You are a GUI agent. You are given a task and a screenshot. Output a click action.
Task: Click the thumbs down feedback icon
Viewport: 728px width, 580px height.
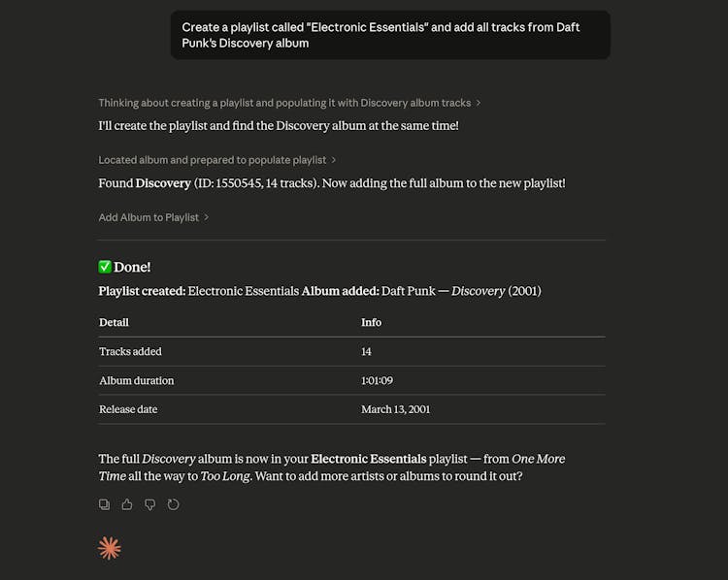click(x=150, y=504)
